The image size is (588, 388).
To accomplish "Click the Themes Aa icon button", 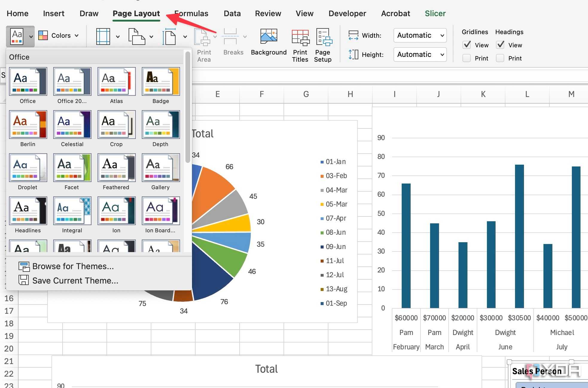I will coord(17,37).
